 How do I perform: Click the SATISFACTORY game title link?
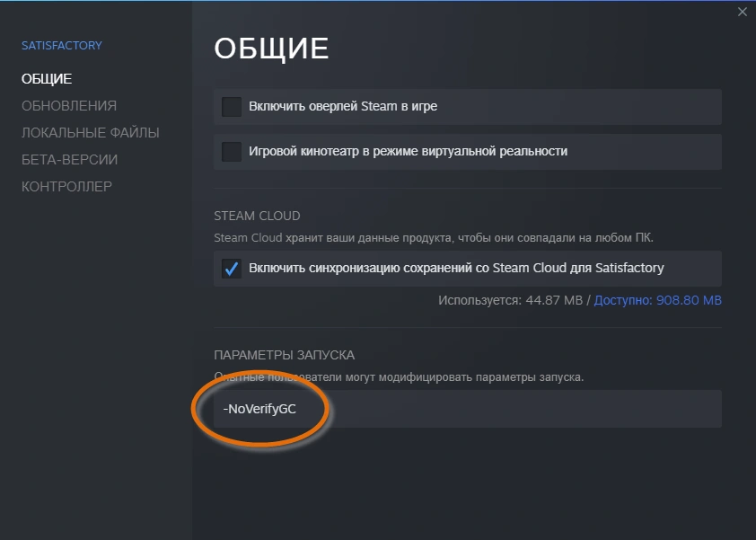pyautogui.click(x=61, y=45)
